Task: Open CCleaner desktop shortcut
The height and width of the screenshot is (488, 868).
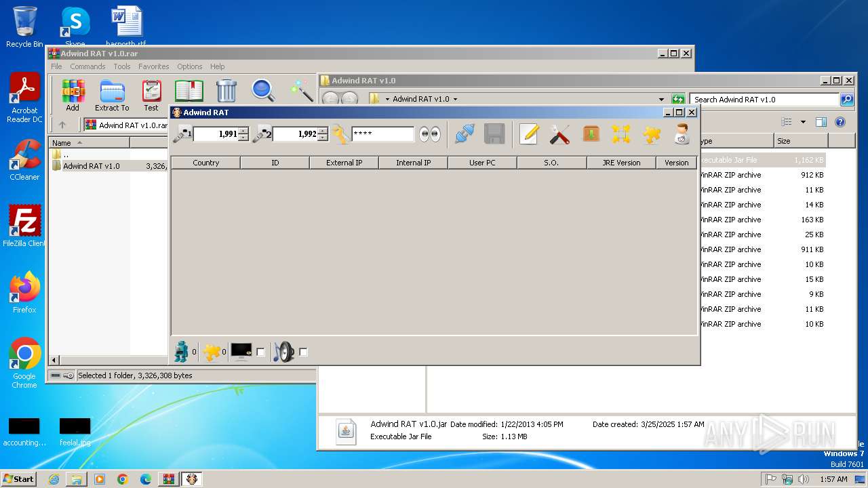Action: pyautogui.click(x=24, y=160)
